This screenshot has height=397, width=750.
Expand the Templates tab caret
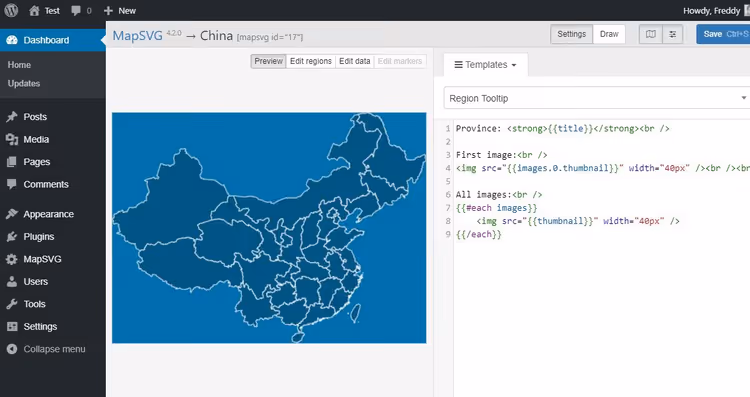(x=514, y=65)
